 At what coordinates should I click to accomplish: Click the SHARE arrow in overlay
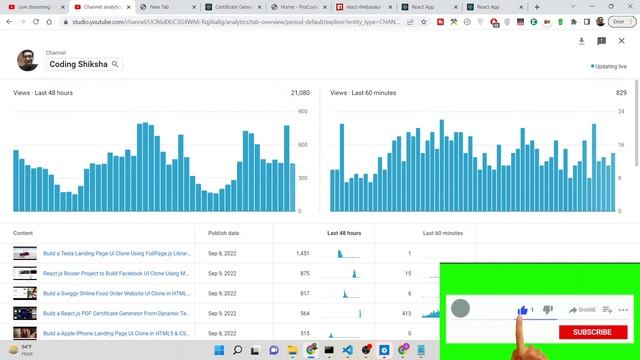coord(582,310)
